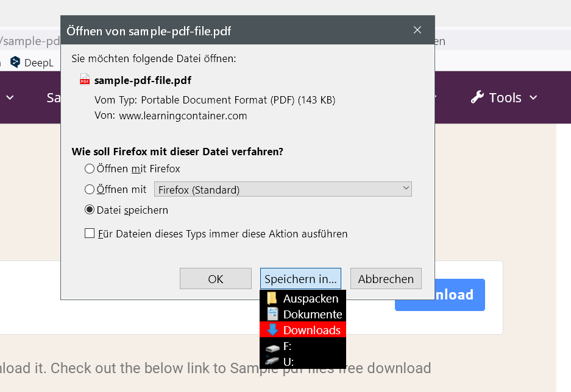
Task: Click the Dokumente document icon
Action: click(272, 314)
